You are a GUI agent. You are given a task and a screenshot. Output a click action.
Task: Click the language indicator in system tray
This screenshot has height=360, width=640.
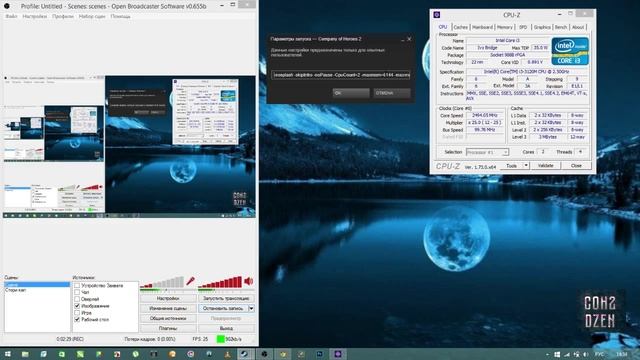click(599, 354)
